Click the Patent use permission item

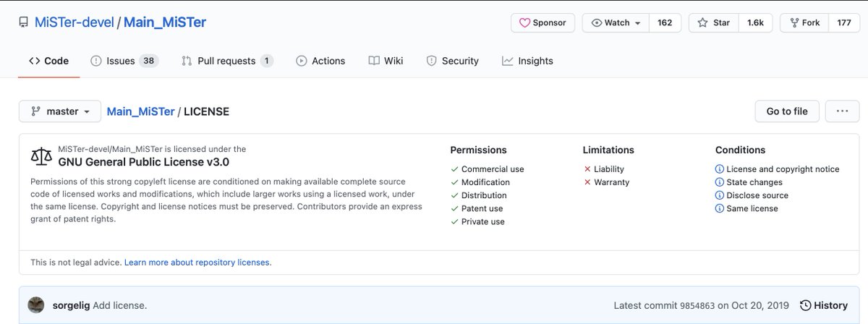(x=476, y=208)
